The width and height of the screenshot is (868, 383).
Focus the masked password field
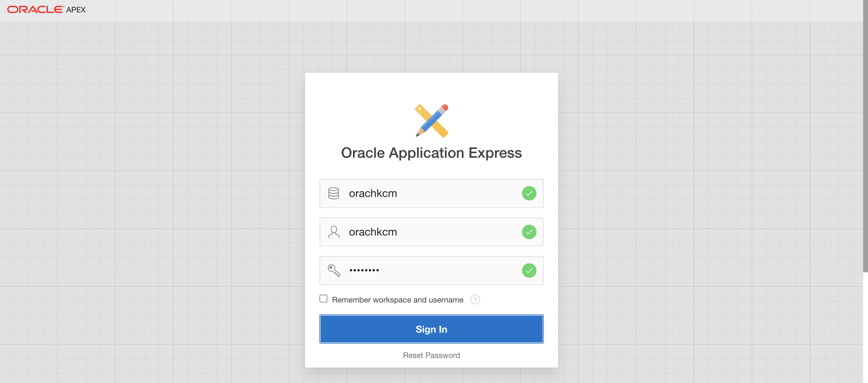tap(431, 271)
